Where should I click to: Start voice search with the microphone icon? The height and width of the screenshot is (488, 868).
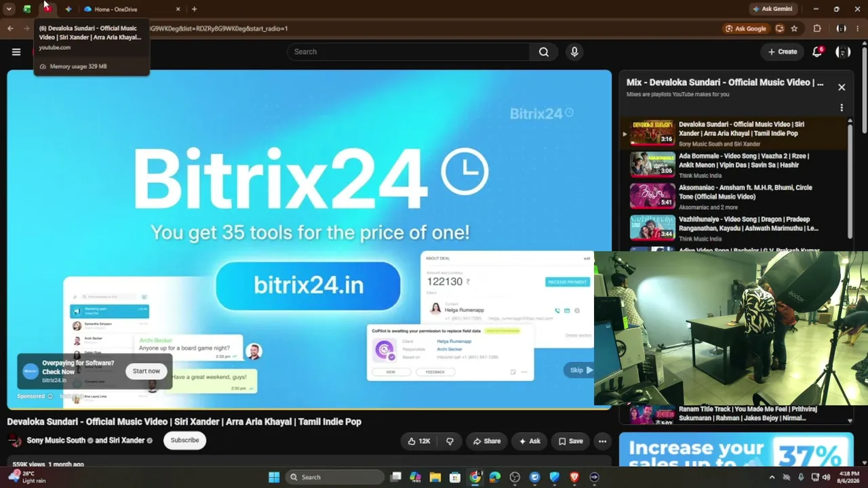click(x=574, y=52)
